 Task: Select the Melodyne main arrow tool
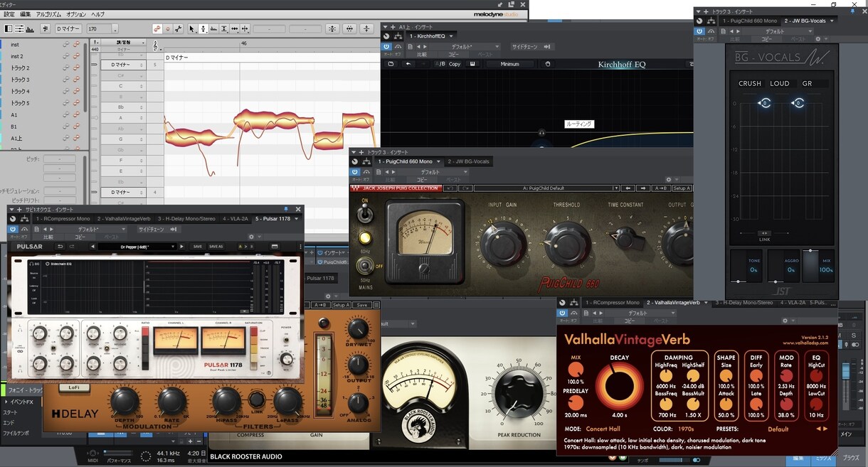(191, 28)
